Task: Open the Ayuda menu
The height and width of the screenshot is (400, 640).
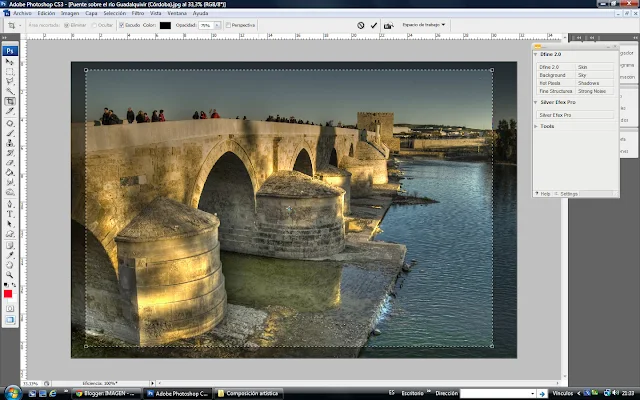Action: (x=200, y=13)
